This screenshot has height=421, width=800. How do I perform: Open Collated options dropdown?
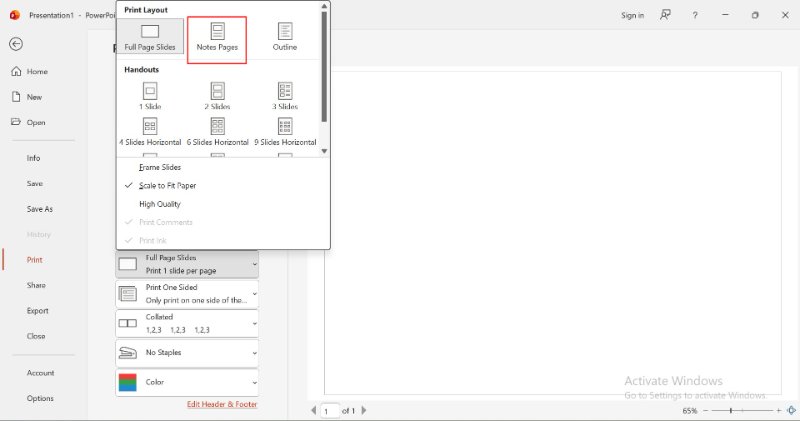[x=187, y=324]
